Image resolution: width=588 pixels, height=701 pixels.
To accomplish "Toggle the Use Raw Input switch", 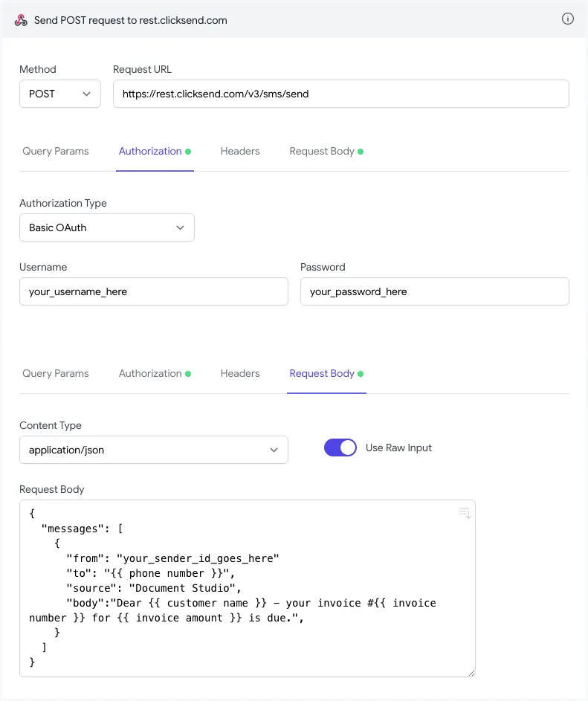I will click(340, 448).
